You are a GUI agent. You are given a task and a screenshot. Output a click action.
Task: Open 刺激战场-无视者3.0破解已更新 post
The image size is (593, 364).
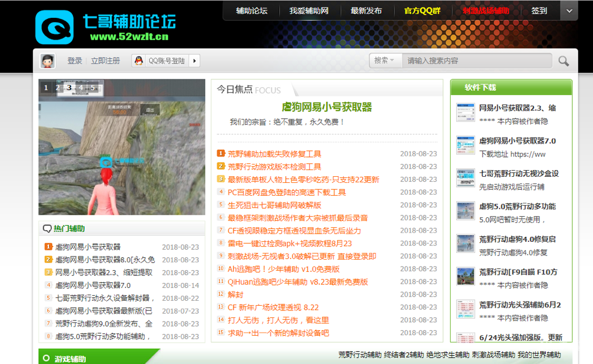pos(302,257)
